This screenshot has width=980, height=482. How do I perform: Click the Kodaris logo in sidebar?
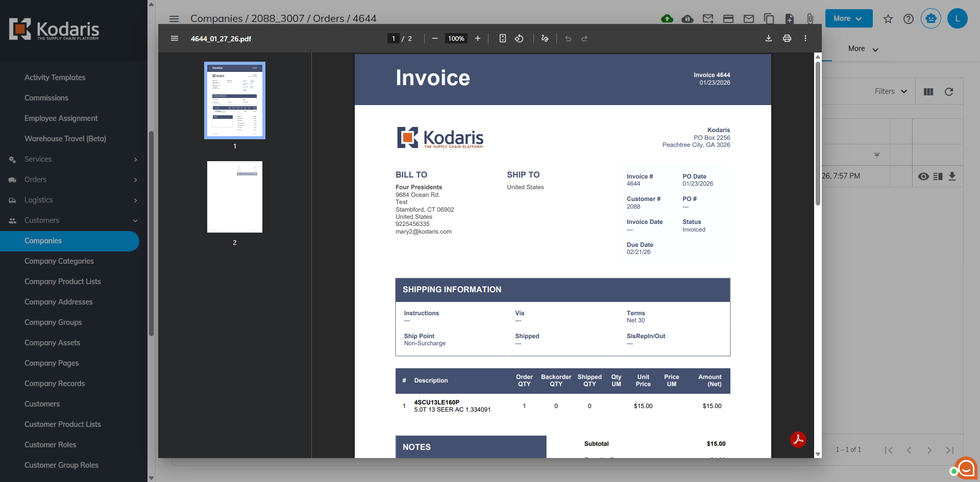[x=54, y=30]
